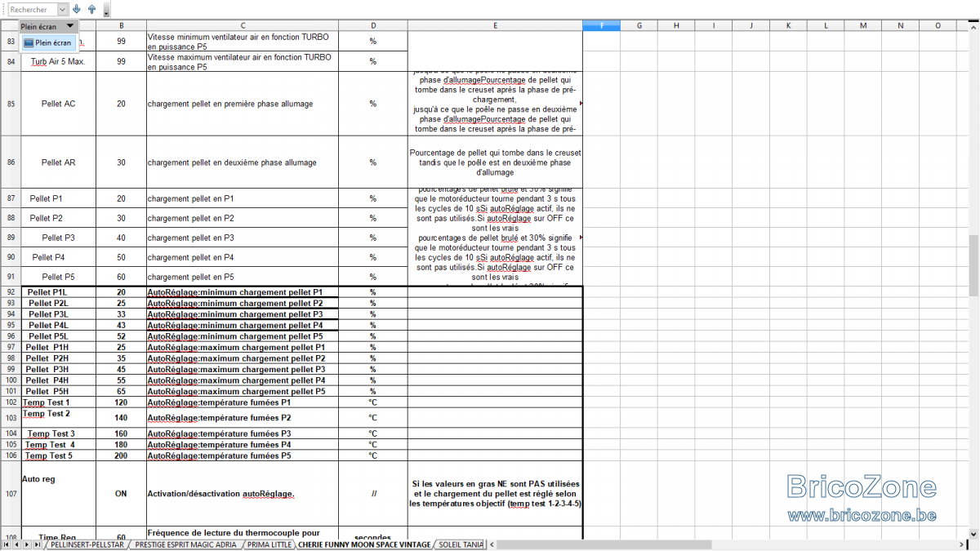Open the Plein écran floating toolbar menu arrow
The image size is (980, 551).
70,27
